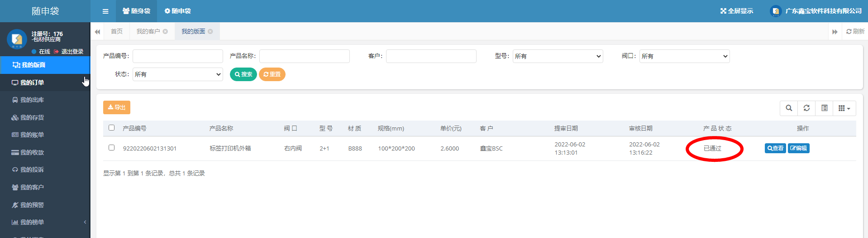
Task: Click the 查看 view button
Action: (x=775, y=148)
